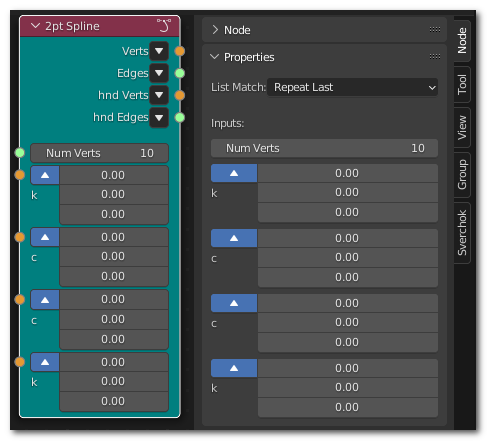
Task: Click last k Y value in the node
Action: point(114,381)
